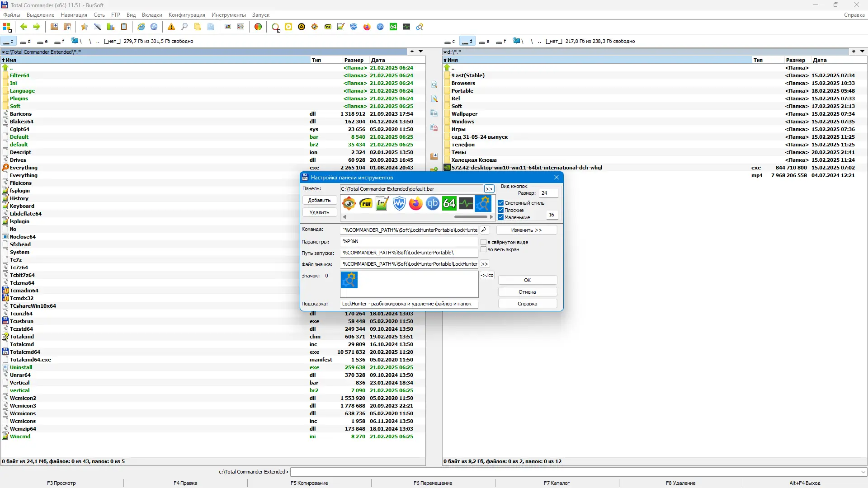Open the Инструменты menu
Screen dimensions: 868x488
(228, 14)
